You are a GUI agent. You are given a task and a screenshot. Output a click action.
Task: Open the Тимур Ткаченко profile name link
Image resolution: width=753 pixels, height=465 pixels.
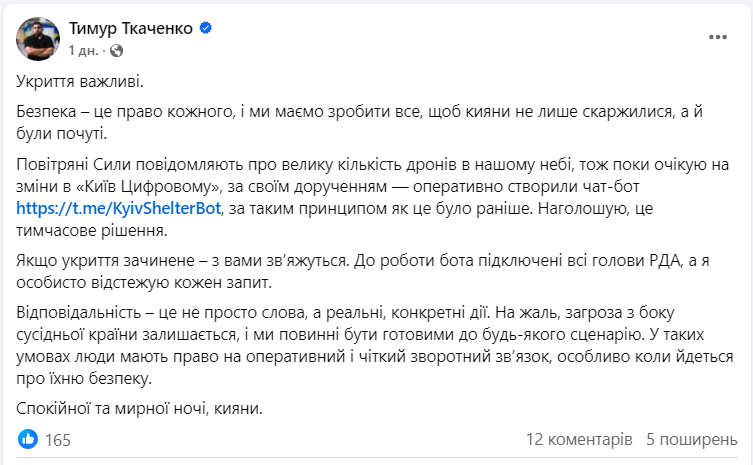pyautogui.click(x=132, y=30)
